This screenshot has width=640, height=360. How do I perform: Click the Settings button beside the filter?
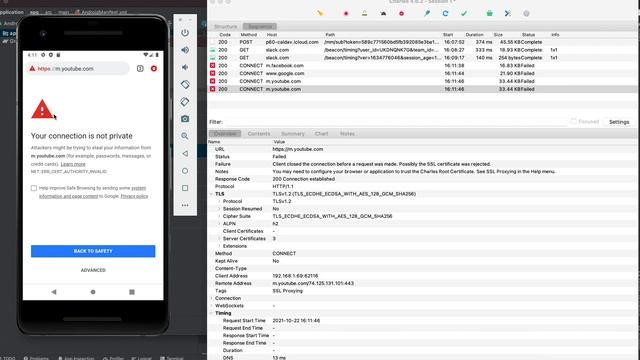pyautogui.click(x=619, y=122)
